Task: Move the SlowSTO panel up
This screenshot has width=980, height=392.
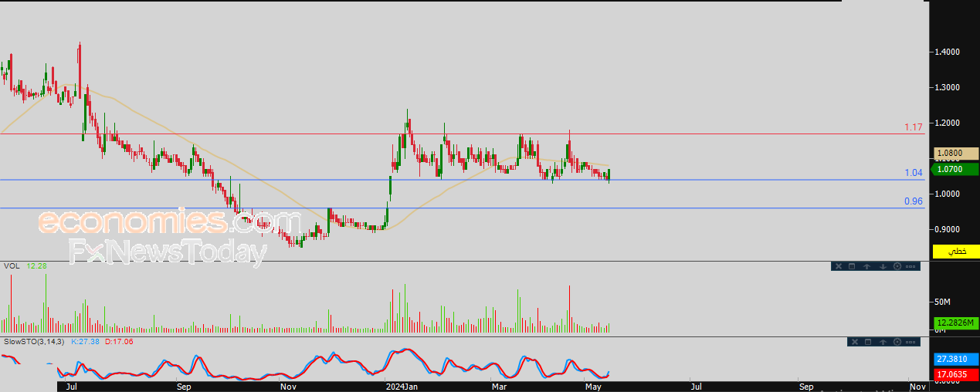Action: [x=883, y=342]
